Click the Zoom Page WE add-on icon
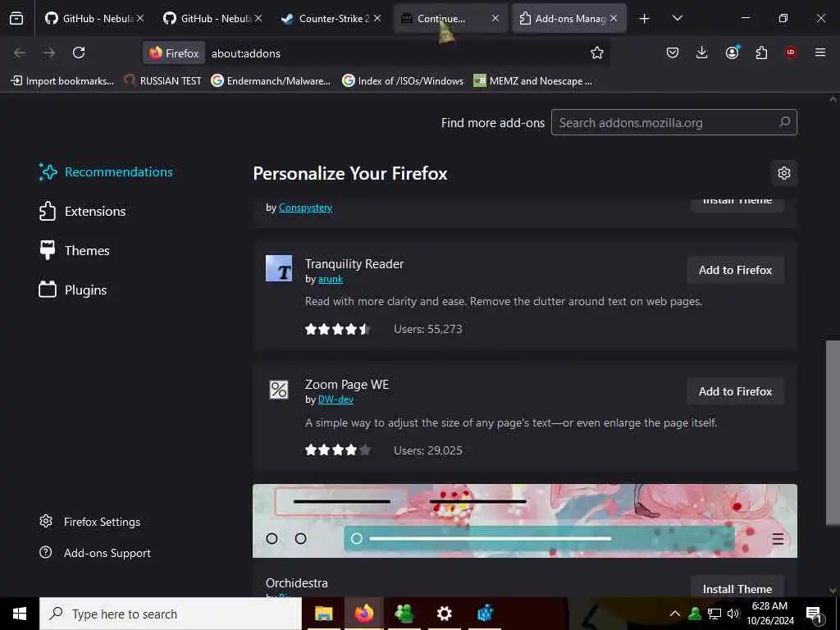 [279, 390]
